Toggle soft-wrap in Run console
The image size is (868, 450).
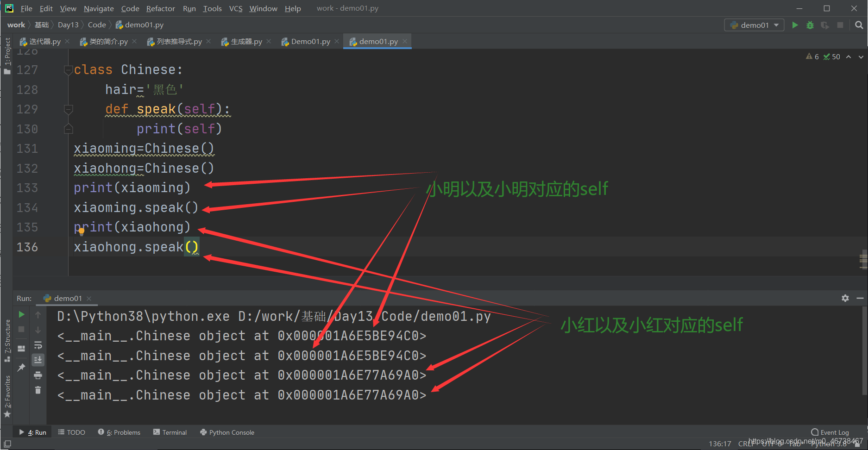[38, 345]
